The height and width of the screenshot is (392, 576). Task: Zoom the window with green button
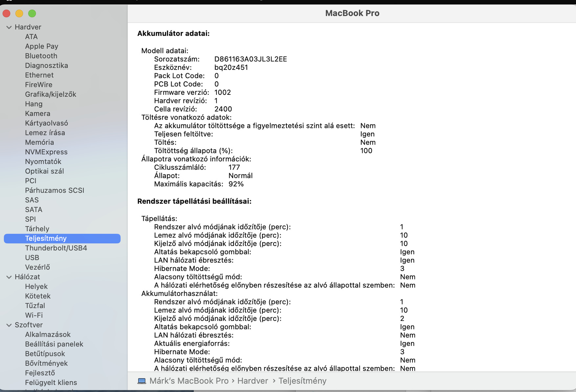(32, 13)
